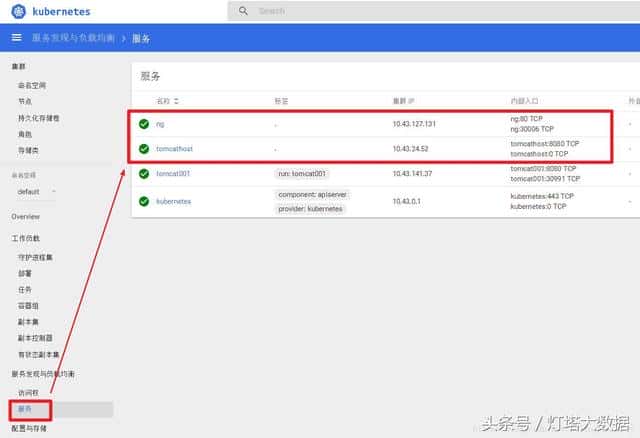Click the green status check for tomcathost

(144, 149)
